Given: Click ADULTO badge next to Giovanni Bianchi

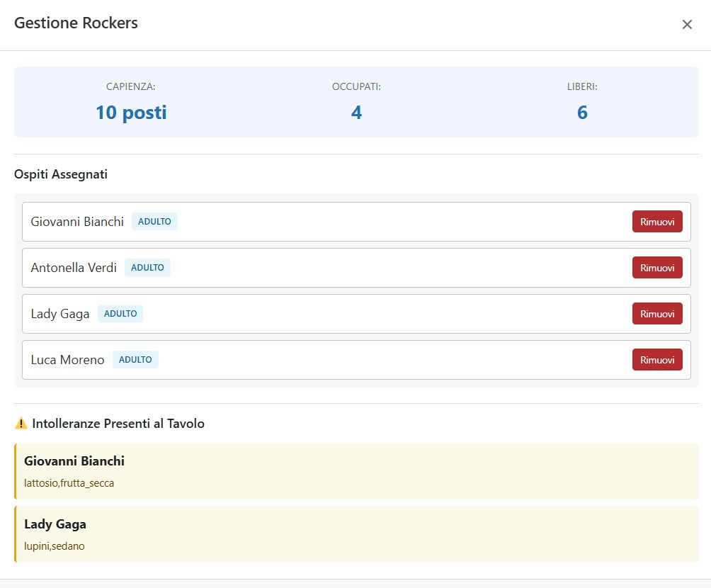Looking at the screenshot, I should click(x=154, y=222).
